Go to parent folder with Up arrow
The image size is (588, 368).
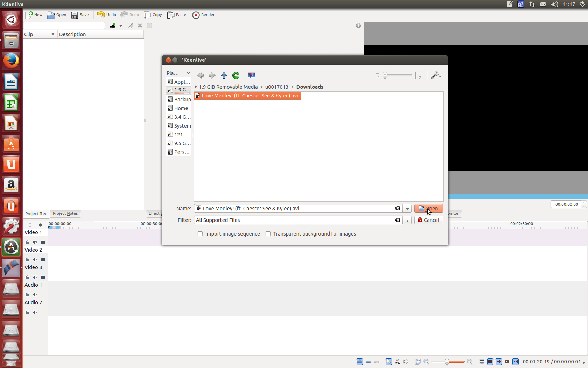tap(224, 75)
